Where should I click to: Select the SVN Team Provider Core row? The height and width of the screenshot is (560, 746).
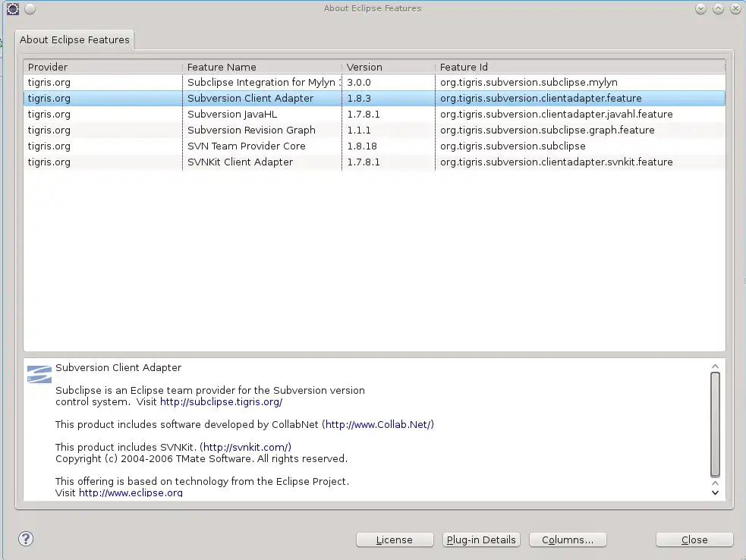(374, 146)
